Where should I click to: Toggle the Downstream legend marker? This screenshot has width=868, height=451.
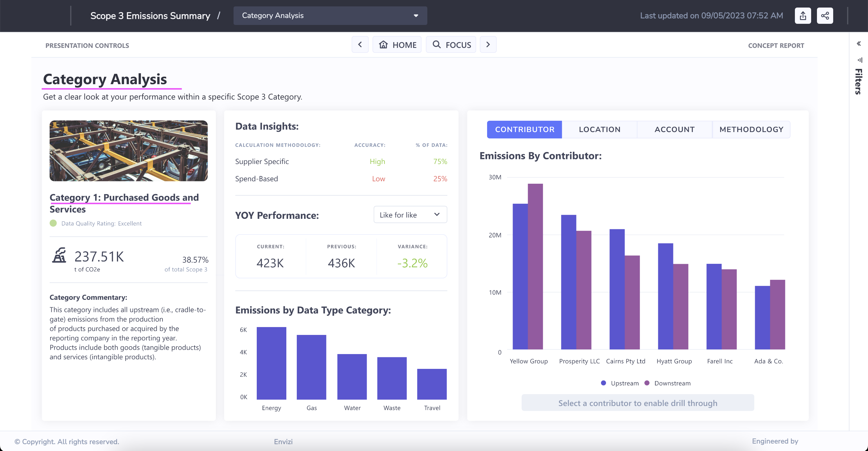click(x=647, y=383)
